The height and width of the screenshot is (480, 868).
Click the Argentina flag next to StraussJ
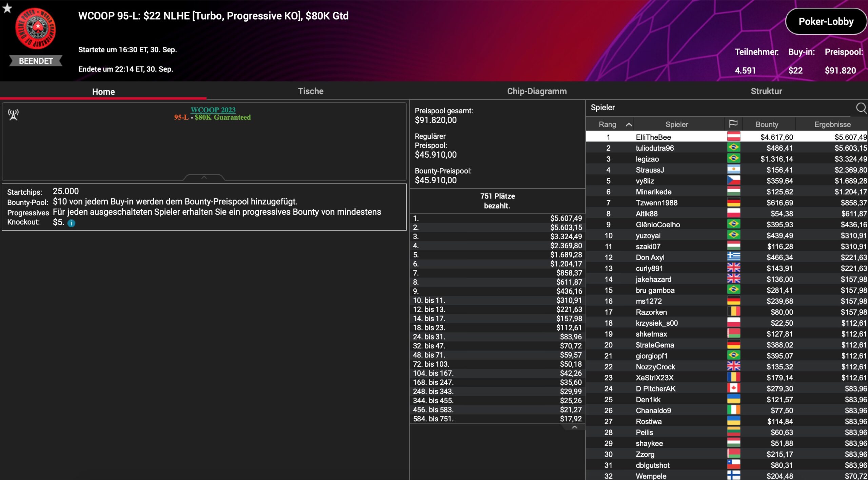tap(733, 170)
